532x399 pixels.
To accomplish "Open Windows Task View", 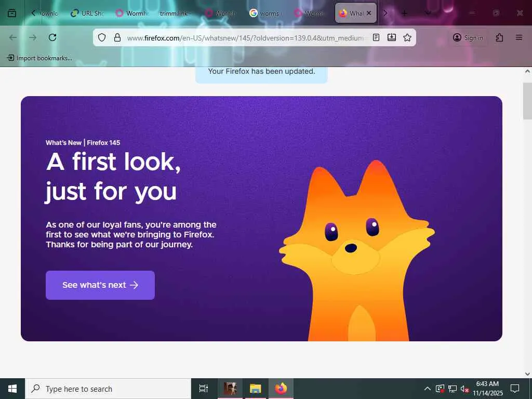I will point(204,389).
